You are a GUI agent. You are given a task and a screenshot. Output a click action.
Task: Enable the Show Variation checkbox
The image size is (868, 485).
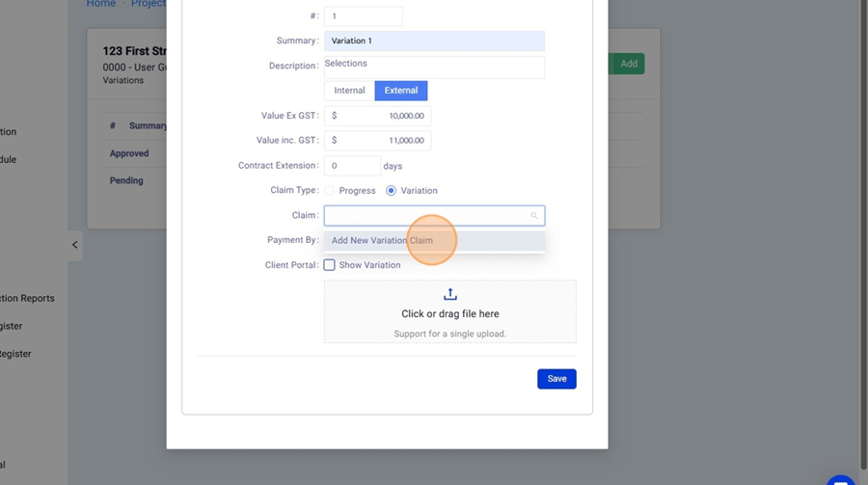tap(330, 265)
